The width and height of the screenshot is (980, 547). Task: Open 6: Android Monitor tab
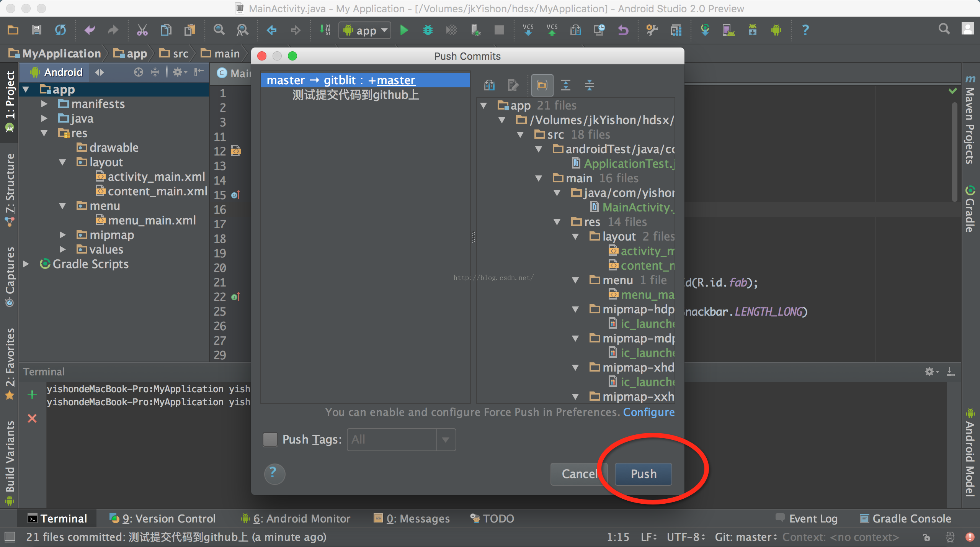click(x=295, y=518)
